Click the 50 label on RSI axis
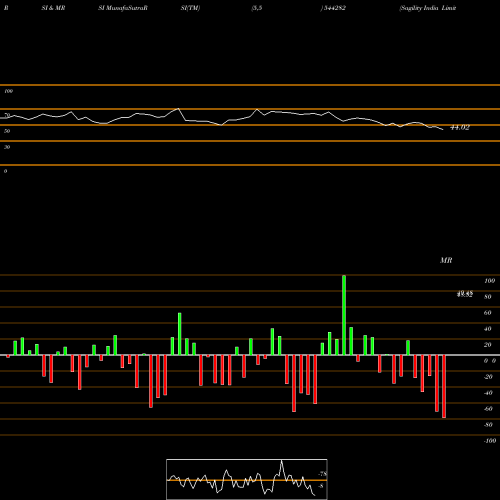Image resolution: width=500 pixels, height=500 pixels. tap(7, 131)
